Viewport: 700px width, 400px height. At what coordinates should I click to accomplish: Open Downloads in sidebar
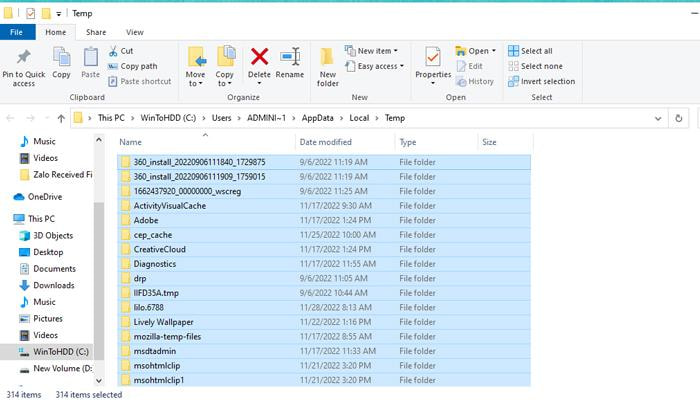pos(47,285)
